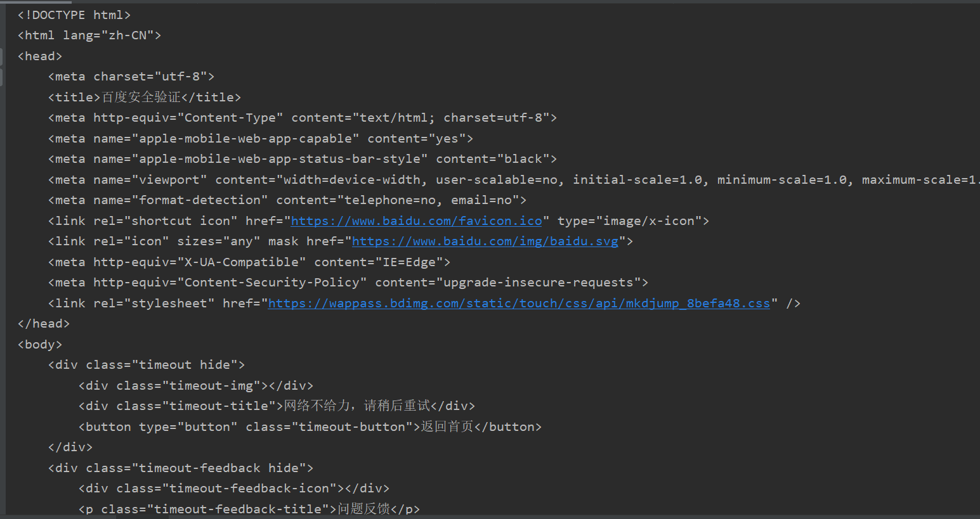This screenshot has width=980, height=519.
Task: Click the title 百度安全验证 line
Action: pos(145,97)
